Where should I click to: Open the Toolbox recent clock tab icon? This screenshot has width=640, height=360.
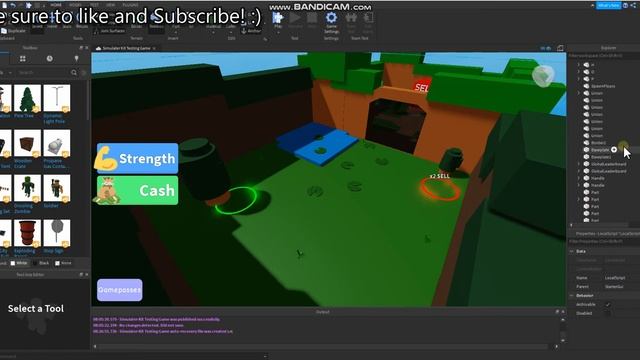49,59
